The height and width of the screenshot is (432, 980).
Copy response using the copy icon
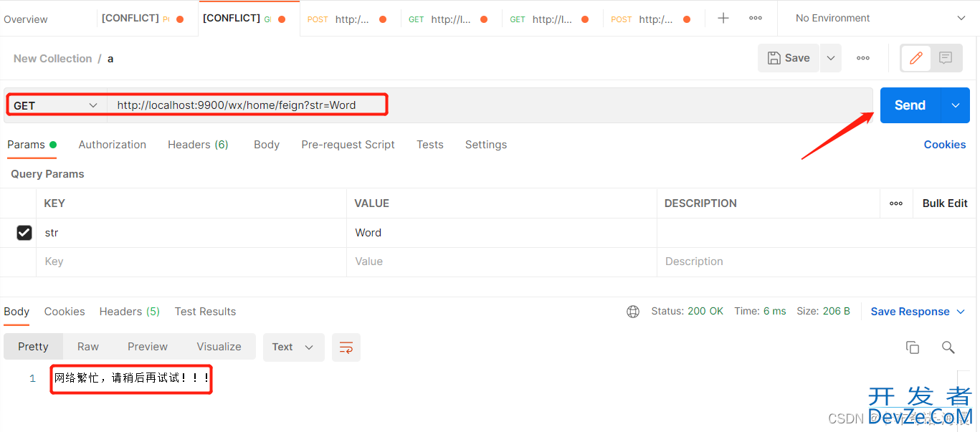coord(913,347)
